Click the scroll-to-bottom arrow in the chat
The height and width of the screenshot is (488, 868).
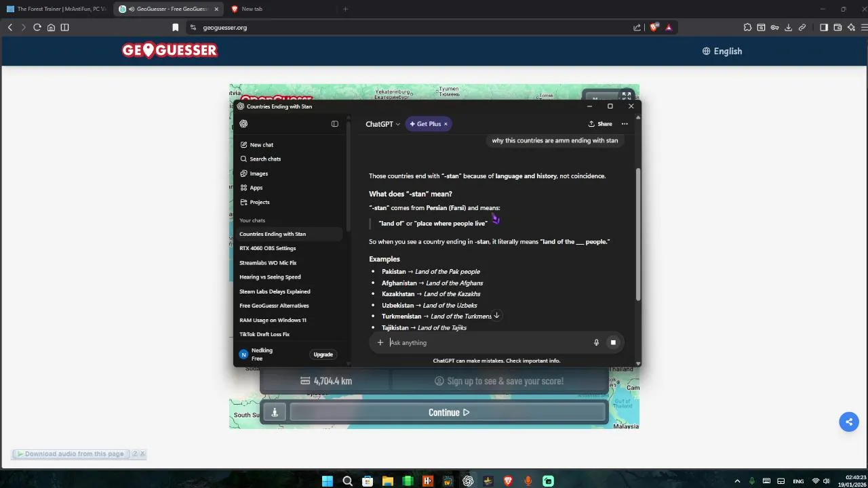pos(496,315)
